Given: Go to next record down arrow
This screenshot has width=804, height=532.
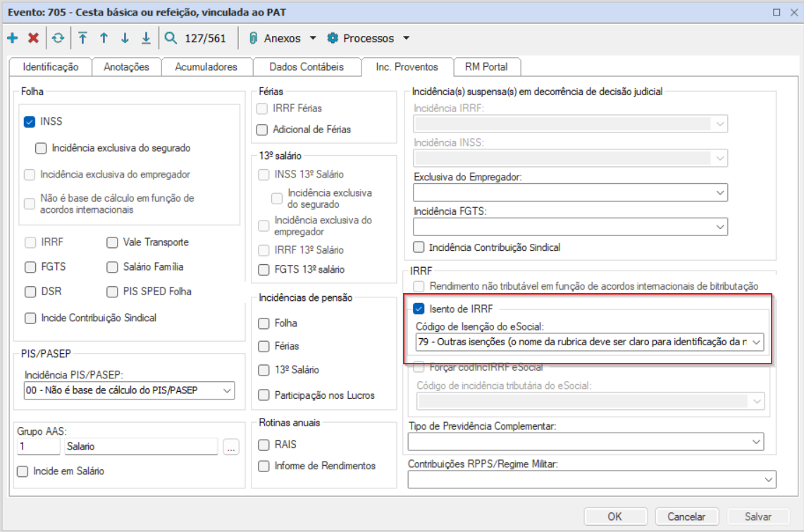Looking at the screenshot, I should click(x=125, y=38).
